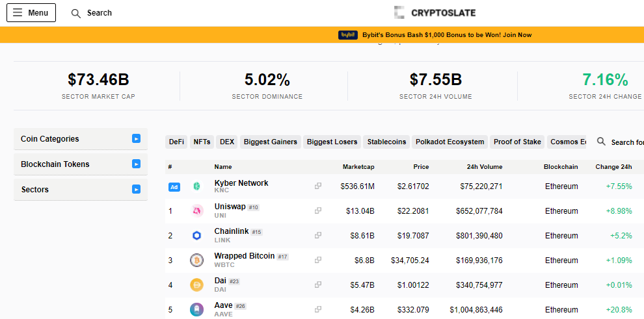The width and height of the screenshot is (644, 319).
Task: Open the Dai coin page link
Action: pyautogui.click(x=220, y=281)
